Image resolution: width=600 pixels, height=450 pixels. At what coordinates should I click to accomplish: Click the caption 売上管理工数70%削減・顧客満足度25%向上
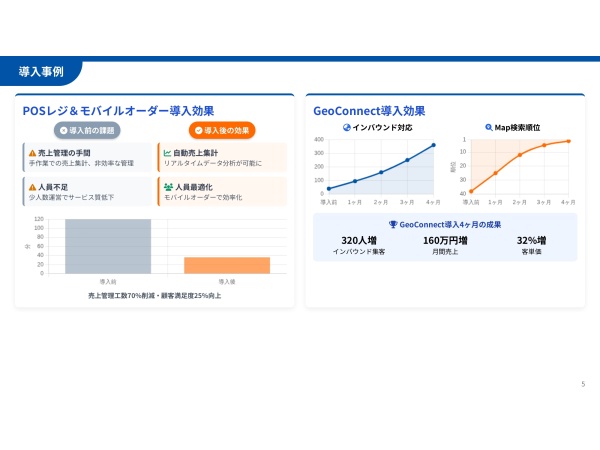(x=155, y=296)
